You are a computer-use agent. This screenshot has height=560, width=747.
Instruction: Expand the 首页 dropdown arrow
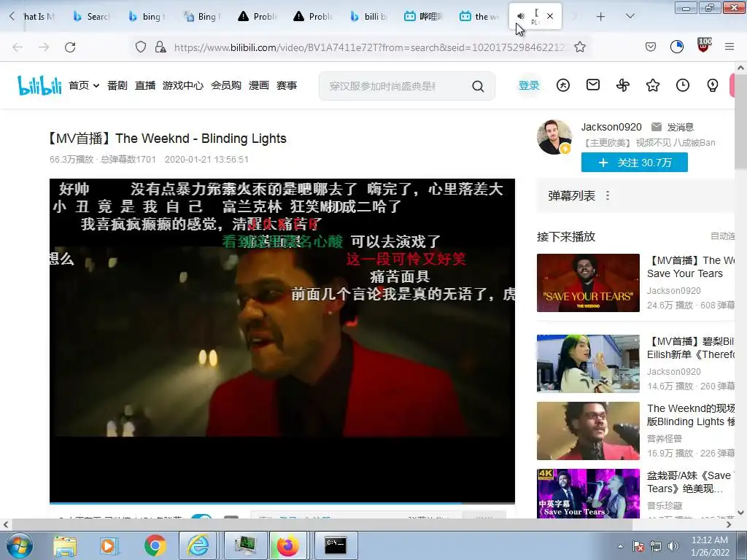pos(96,86)
